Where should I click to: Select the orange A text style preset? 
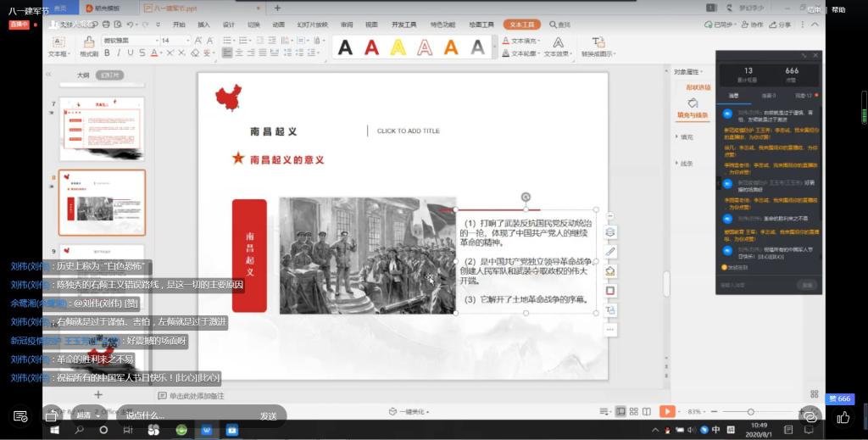point(451,47)
